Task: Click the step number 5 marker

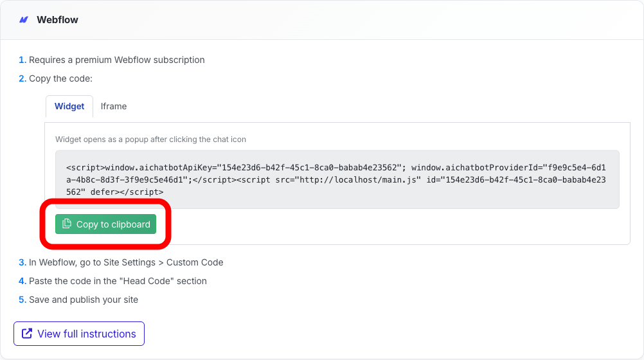Action: coord(22,300)
